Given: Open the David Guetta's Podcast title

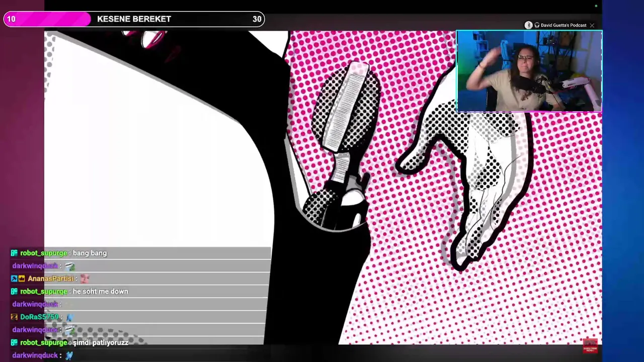Looking at the screenshot, I should tap(563, 25).
